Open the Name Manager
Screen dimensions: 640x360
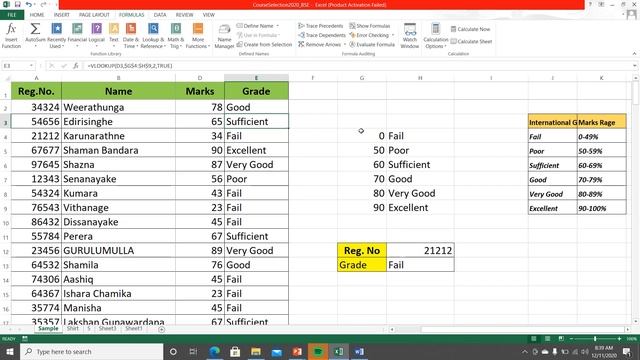224,36
